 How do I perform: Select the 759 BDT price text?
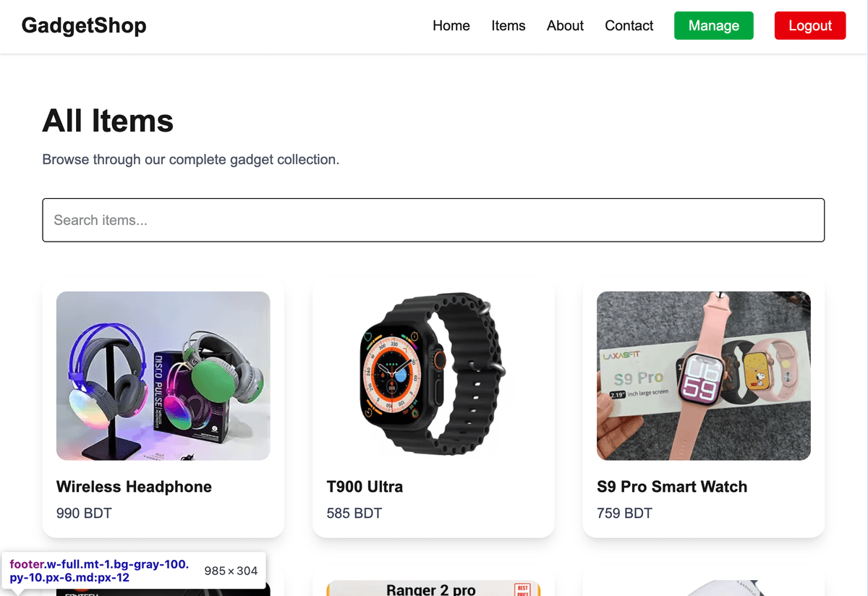tap(624, 514)
